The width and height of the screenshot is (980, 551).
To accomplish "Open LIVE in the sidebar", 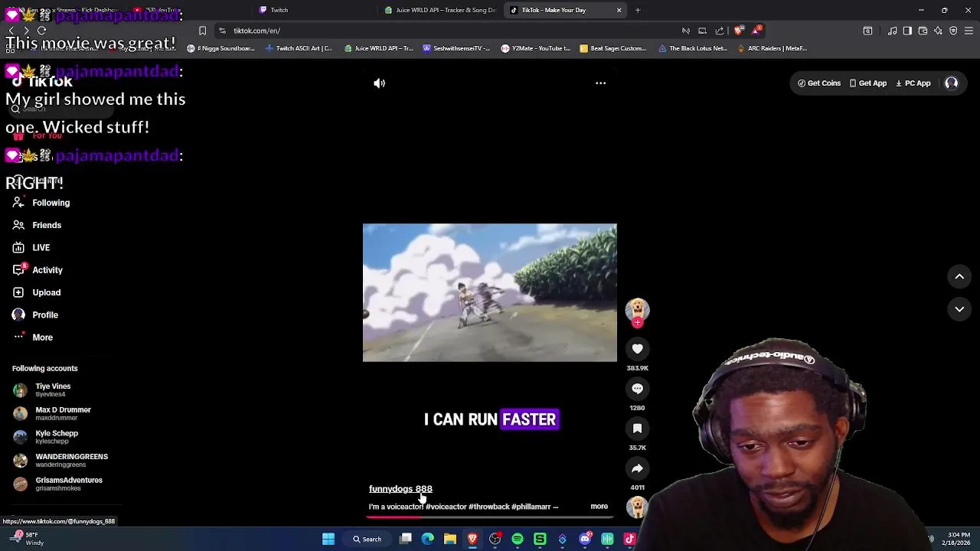I will click(31, 248).
